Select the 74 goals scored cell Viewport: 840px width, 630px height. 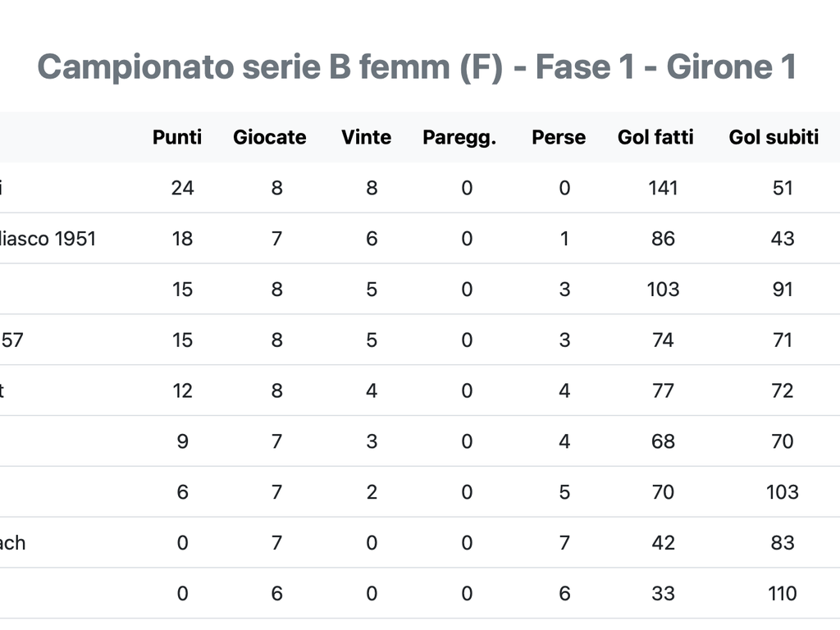[663, 340]
